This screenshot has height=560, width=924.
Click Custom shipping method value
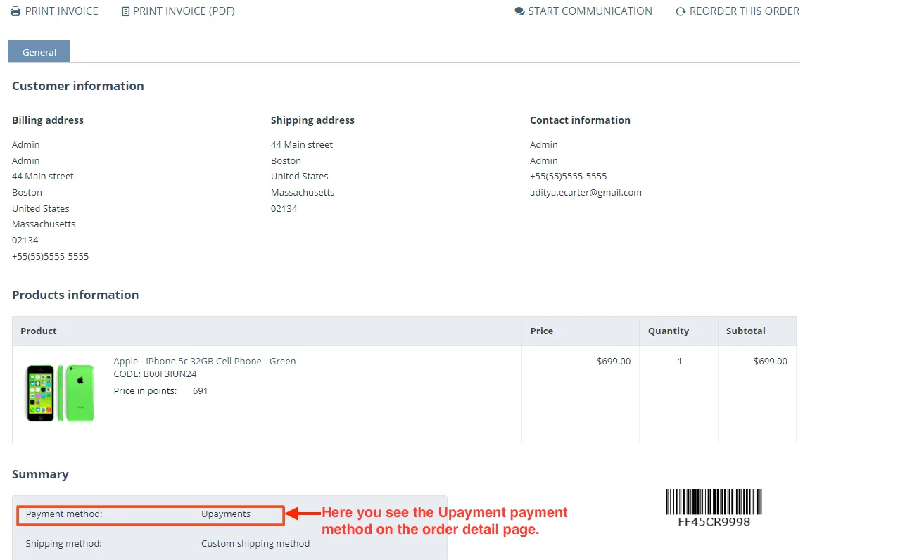pos(255,543)
